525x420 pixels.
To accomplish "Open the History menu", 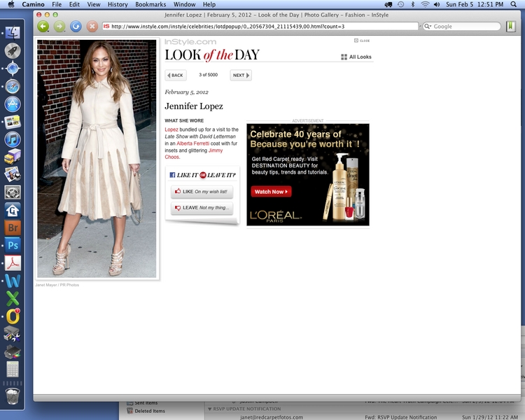I will (118, 4).
